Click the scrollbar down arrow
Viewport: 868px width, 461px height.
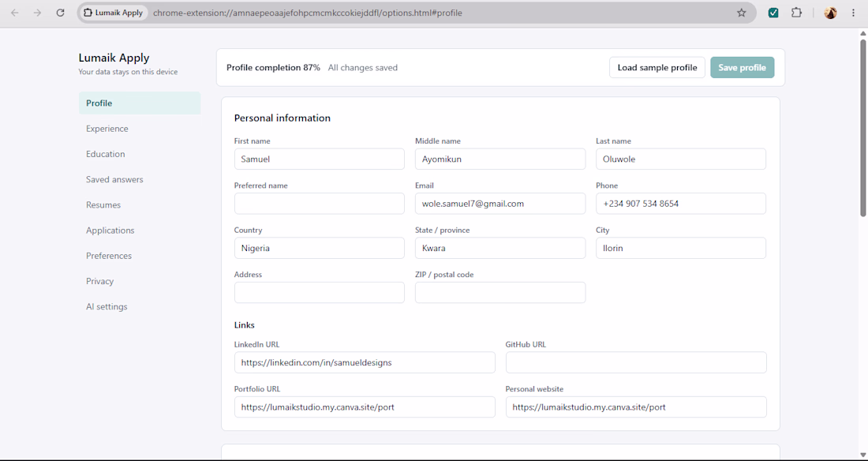pos(862,455)
